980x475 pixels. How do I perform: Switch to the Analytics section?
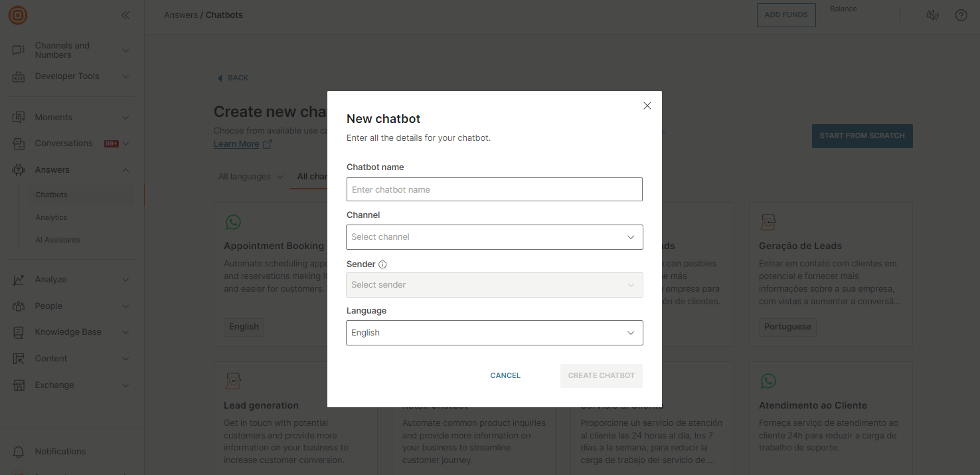(51, 217)
